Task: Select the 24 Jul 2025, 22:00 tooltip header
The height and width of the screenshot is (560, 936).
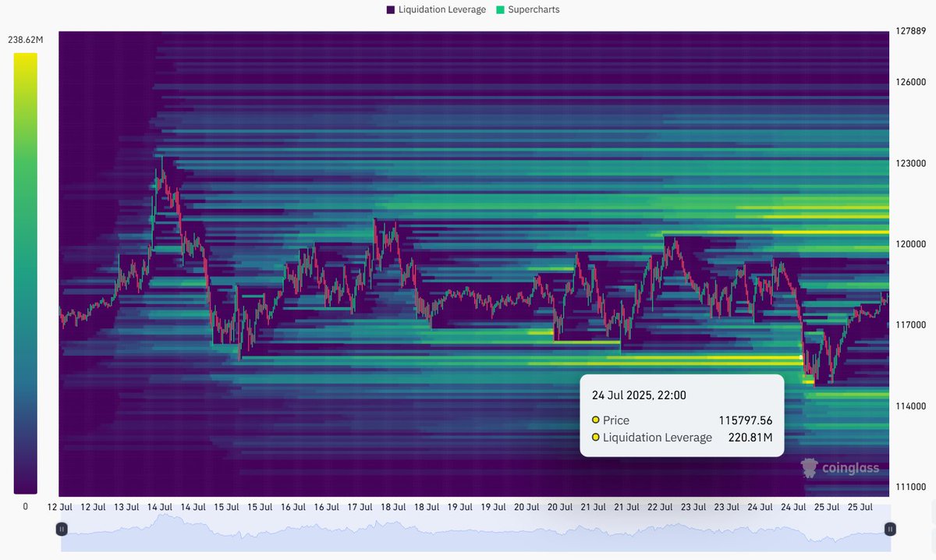Action: click(x=639, y=395)
